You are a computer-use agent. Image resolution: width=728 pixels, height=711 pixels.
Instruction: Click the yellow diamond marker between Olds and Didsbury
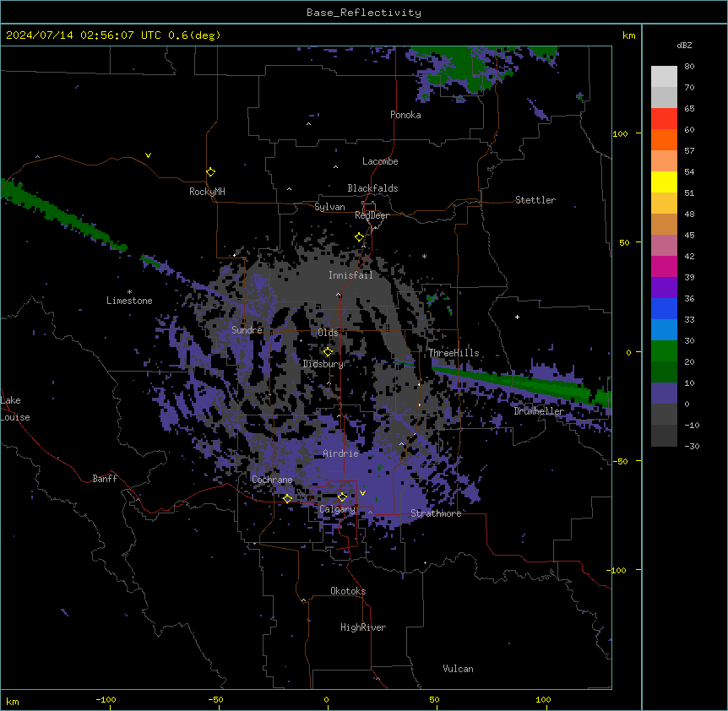coord(328,352)
